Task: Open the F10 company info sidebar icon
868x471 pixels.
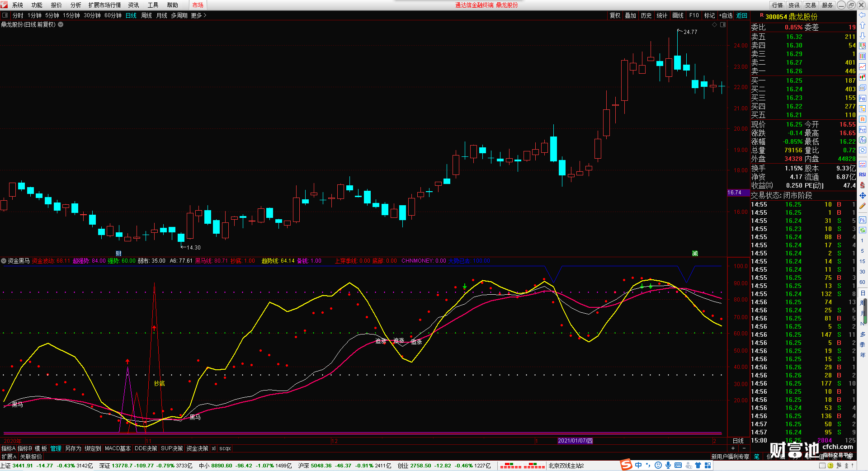Action: (862, 99)
